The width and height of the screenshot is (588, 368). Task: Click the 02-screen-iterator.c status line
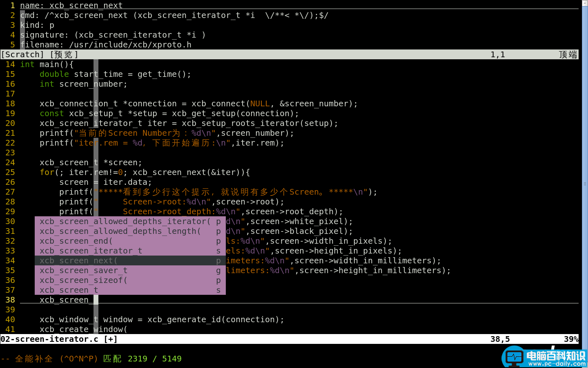click(x=290, y=339)
